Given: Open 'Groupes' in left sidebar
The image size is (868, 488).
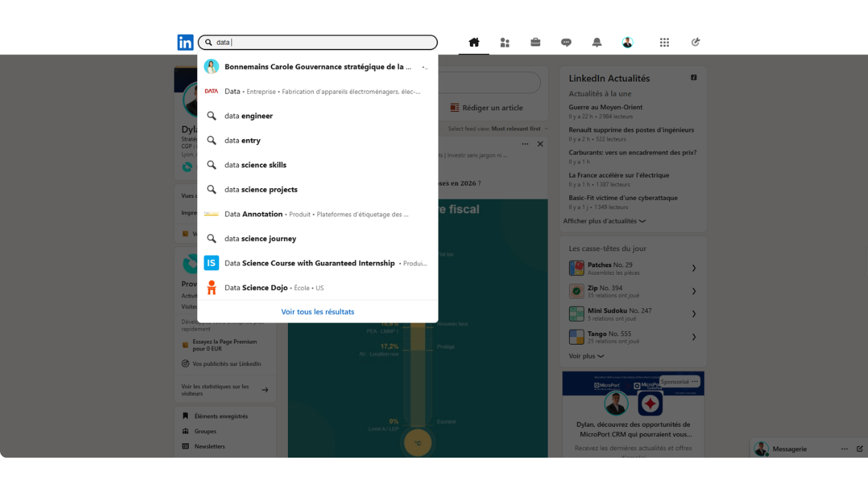Looking at the screenshot, I should click(205, 431).
